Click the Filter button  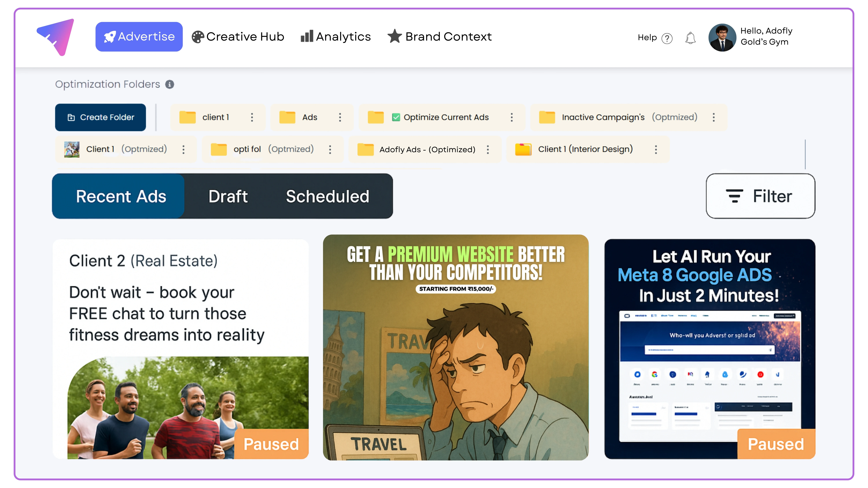tap(761, 196)
